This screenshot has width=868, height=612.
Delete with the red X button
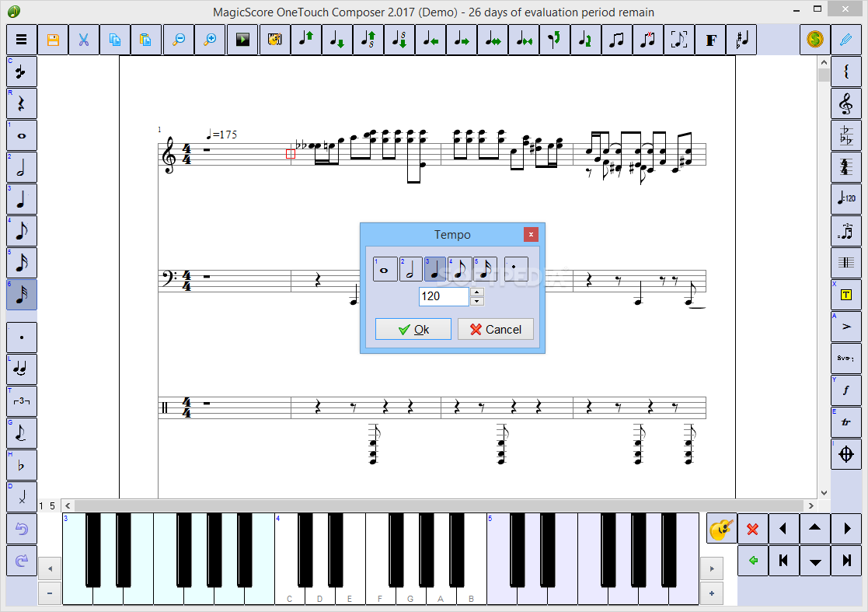(752, 529)
